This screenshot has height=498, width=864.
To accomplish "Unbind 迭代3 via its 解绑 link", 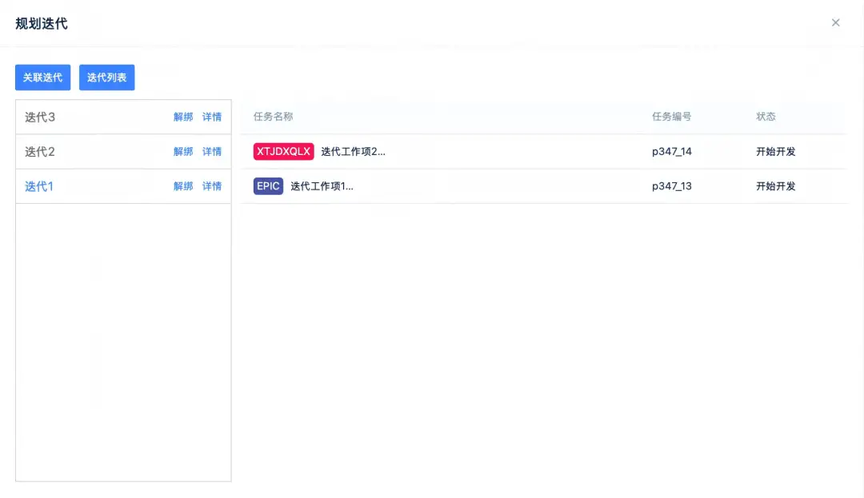I will [183, 117].
